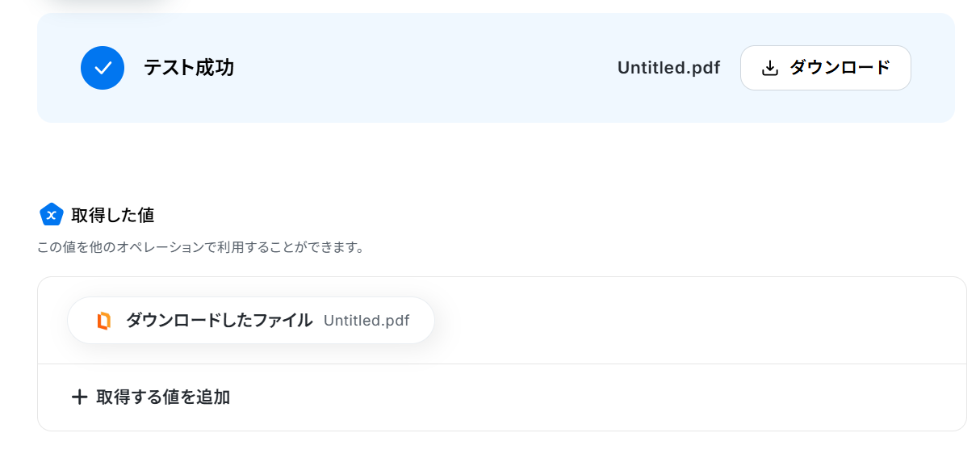Image resolution: width=980 pixels, height=454 pixels.
Task: Click the orange file icon in the chip
Action: pyautogui.click(x=103, y=321)
